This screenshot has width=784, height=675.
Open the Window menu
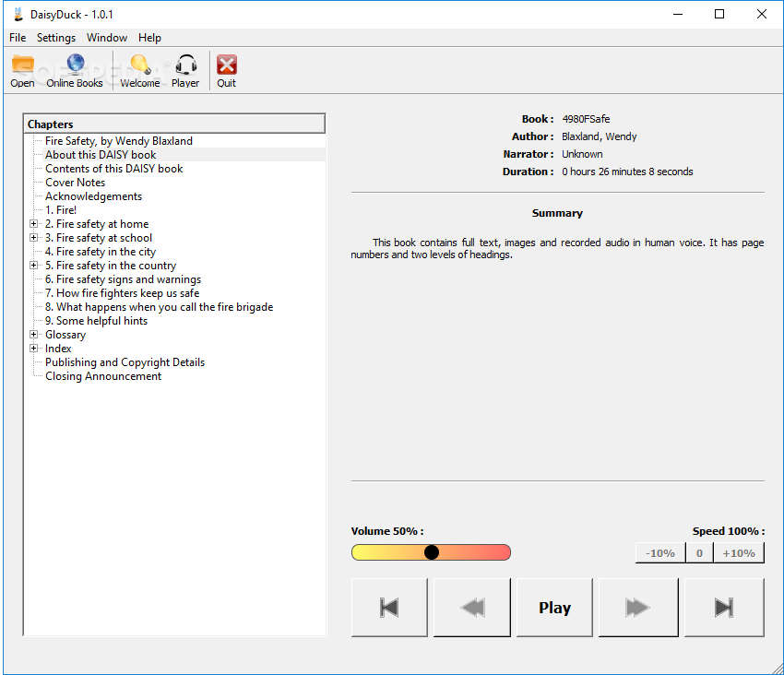point(106,38)
